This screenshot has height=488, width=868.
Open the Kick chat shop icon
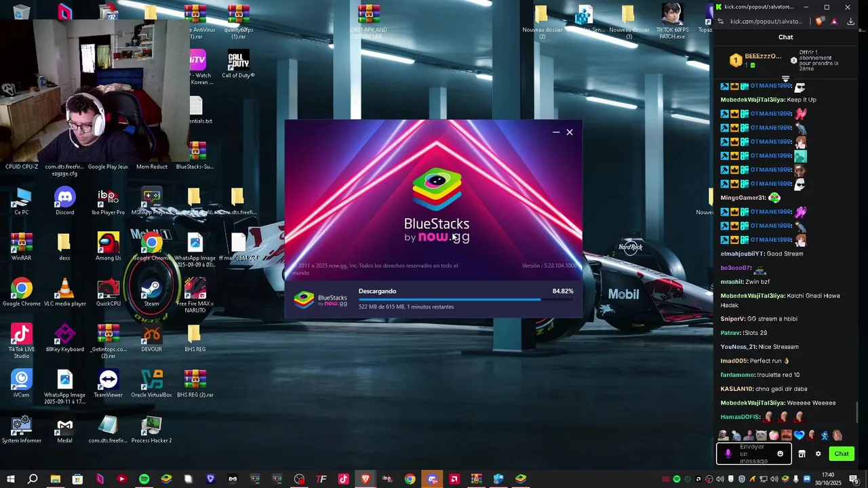[x=802, y=454]
